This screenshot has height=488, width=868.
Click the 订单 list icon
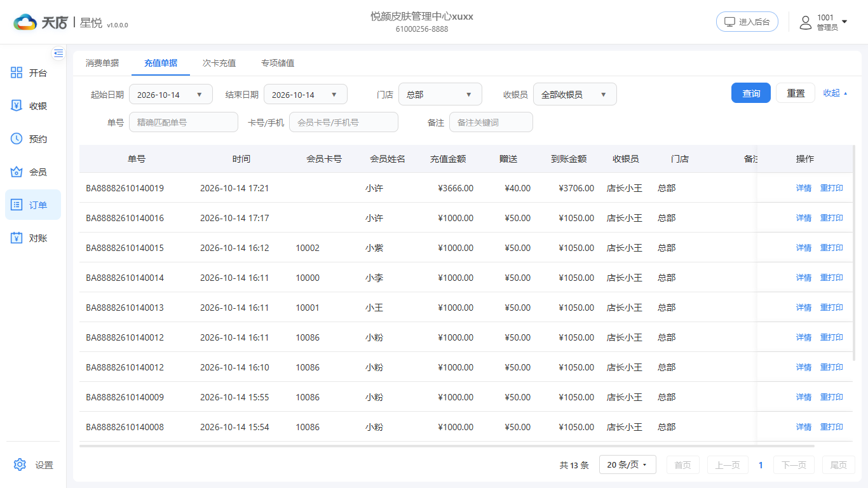[17, 205]
